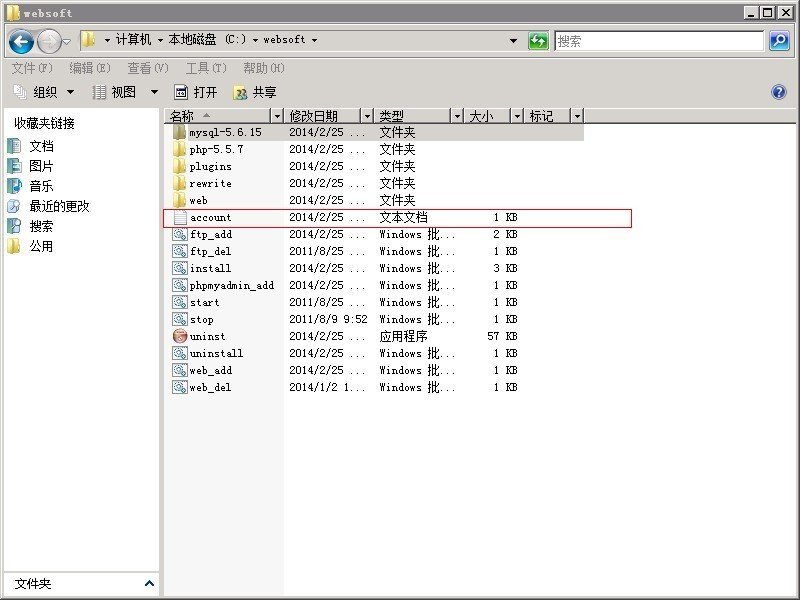Open the mysql-5.6.15 folder icon
800x600 pixels.
tap(179, 132)
